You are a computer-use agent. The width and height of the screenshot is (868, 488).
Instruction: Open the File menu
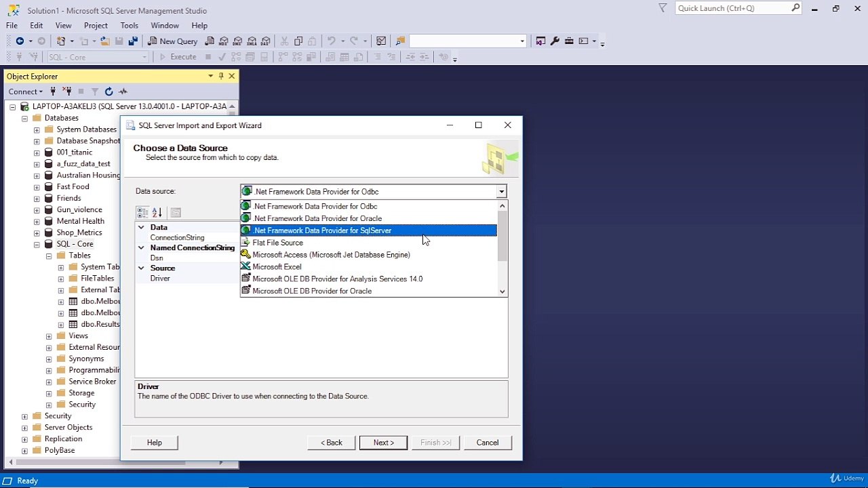pos(12,26)
